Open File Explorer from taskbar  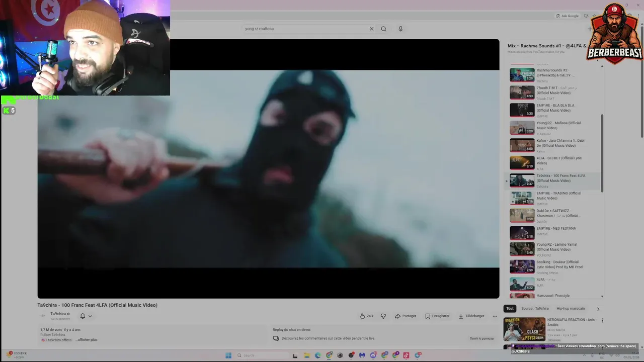click(306, 355)
